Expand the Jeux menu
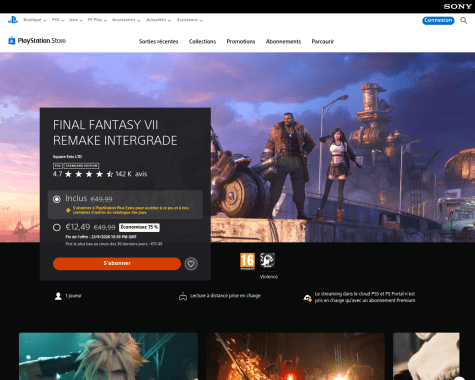The width and height of the screenshot is (475, 380). (x=75, y=20)
